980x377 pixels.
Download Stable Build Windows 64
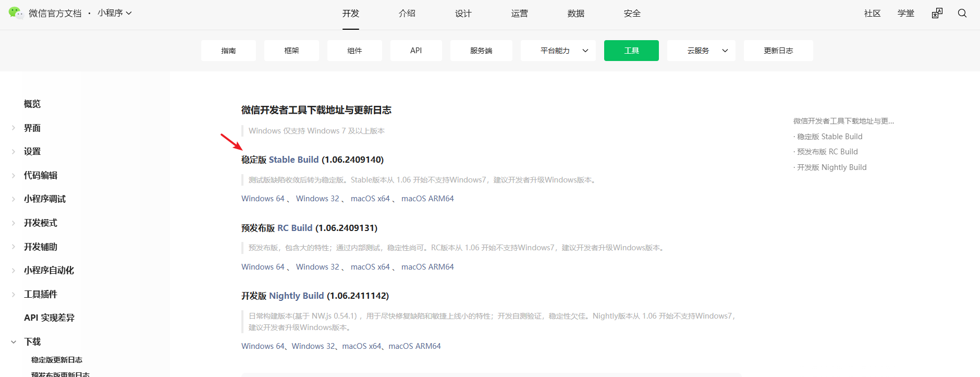[x=263, y=199]
